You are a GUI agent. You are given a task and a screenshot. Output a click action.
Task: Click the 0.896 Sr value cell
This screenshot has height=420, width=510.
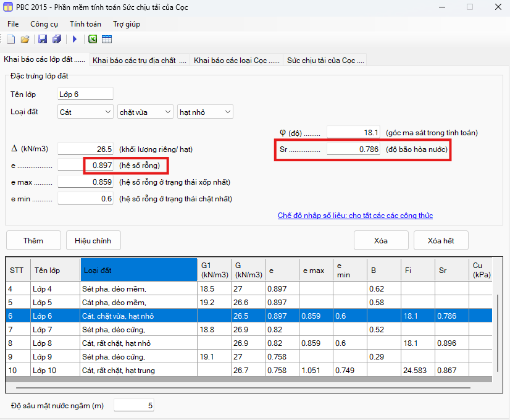tap(451, 343)
